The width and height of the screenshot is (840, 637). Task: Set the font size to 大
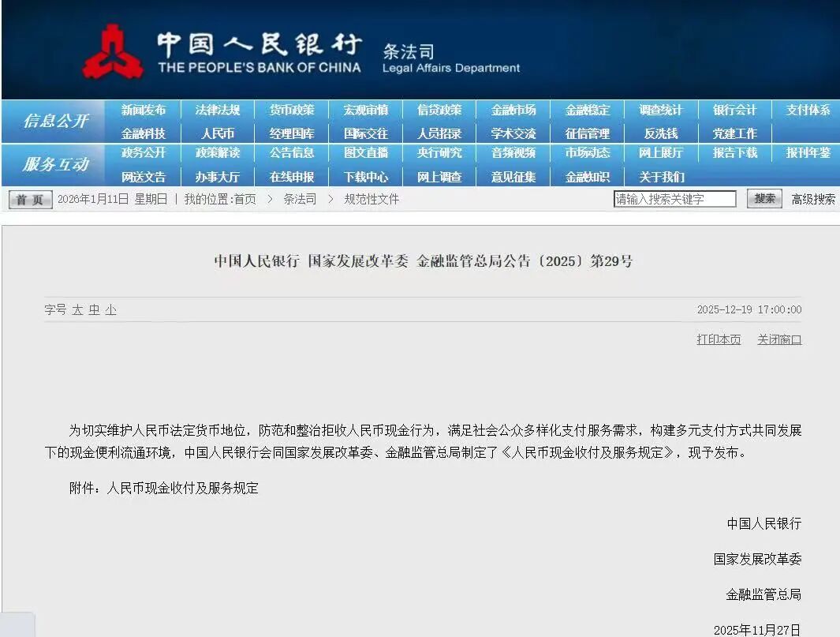pyautogui.click(x=77, y=310)
